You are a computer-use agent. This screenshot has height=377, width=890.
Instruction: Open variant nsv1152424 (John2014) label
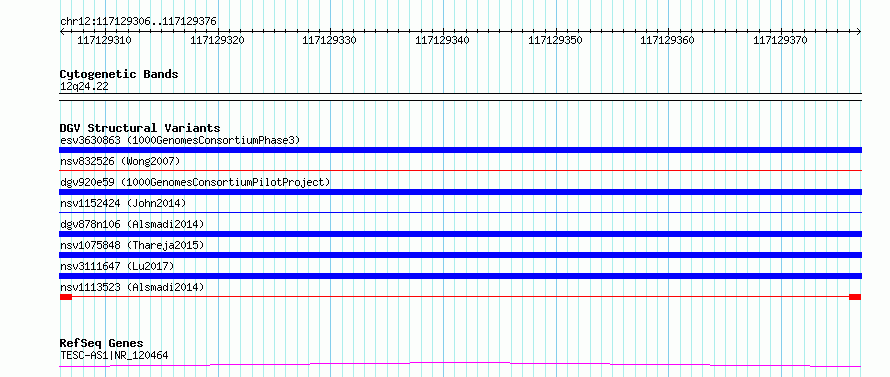(x=123, y=203)
